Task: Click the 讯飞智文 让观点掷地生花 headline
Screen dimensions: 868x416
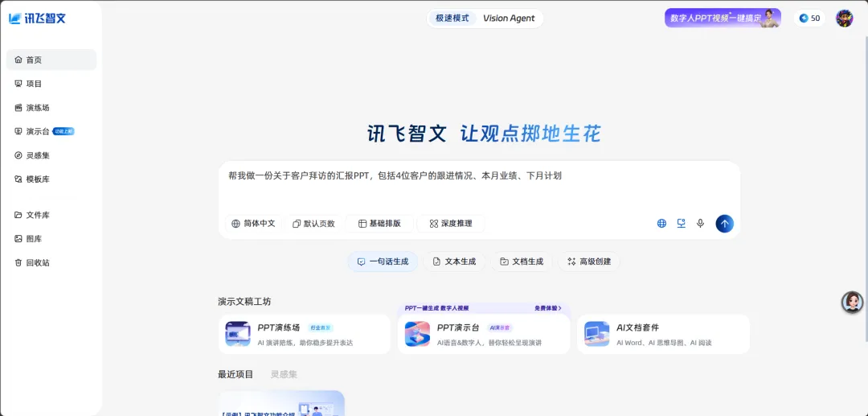Action: (485, 134)
